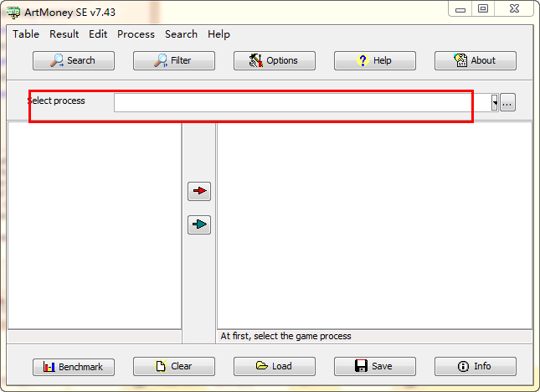Open the Table menu

(x=26, y=34)
